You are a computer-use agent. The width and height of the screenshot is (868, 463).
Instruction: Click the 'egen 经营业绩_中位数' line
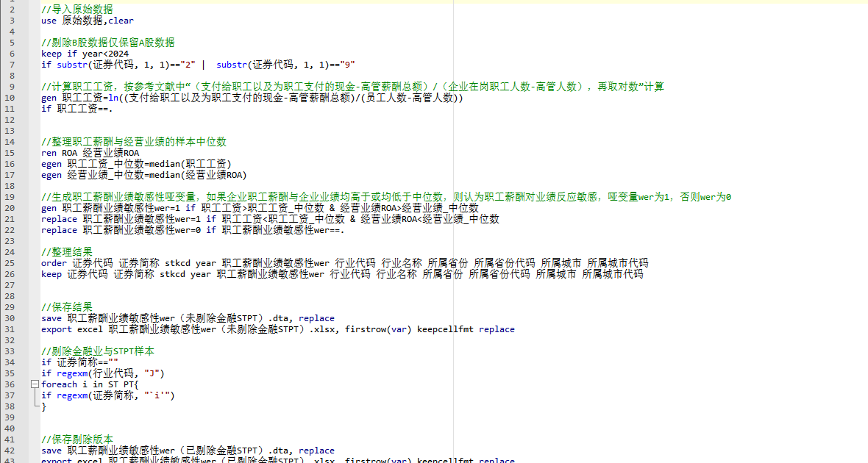pos(143,175)
